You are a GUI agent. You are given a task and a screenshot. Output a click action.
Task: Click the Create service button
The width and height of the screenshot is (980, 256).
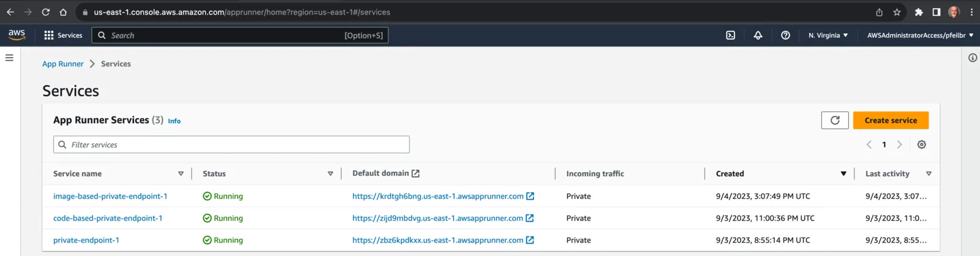(891, 120)
